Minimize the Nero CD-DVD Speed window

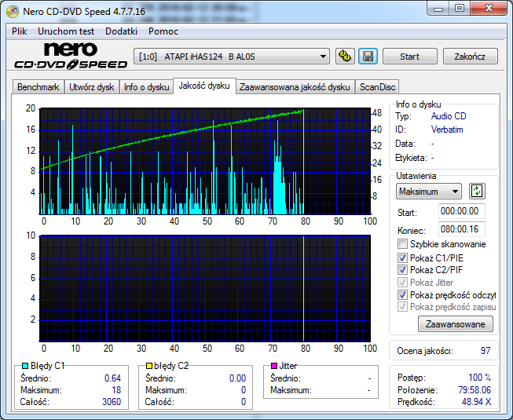438,9
